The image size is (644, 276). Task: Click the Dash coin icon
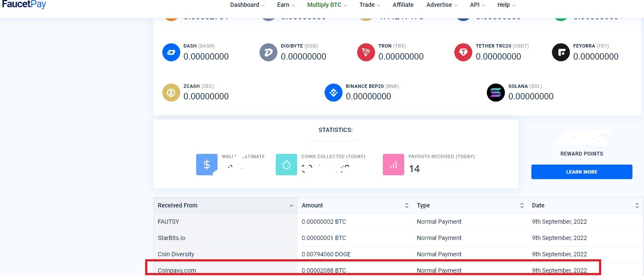pos(171,52)
